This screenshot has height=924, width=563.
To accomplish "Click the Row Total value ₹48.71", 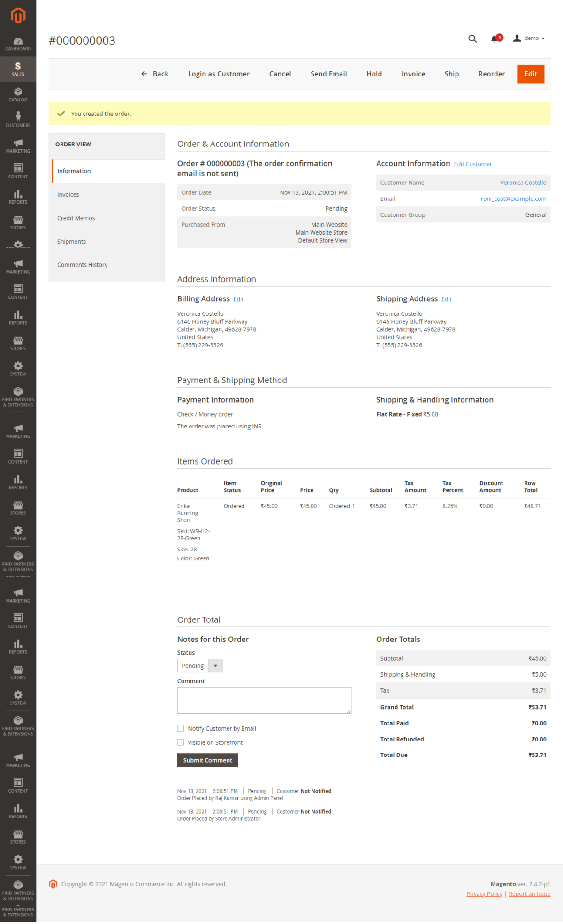I will [533, 506].
